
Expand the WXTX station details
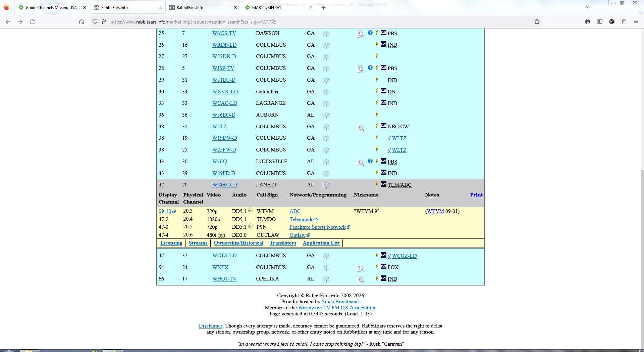pyautogui.click(x=220, y=267)
